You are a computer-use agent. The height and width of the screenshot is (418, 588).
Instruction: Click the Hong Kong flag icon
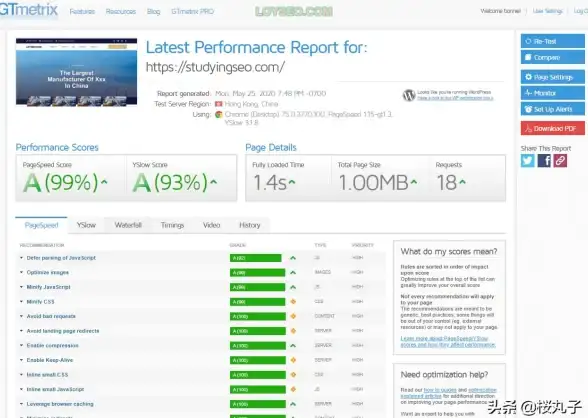point(219,104)
